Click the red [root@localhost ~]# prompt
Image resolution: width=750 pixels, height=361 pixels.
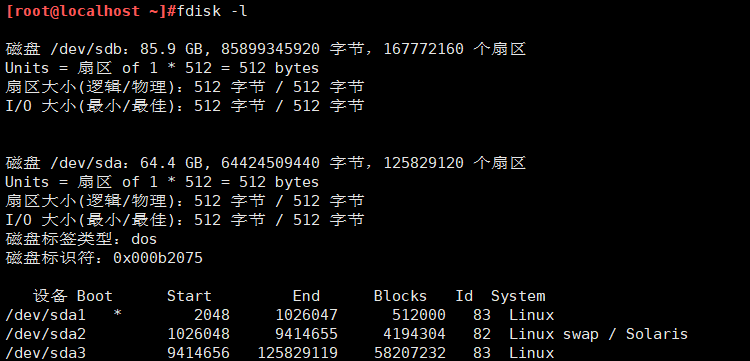pos(91,11)
